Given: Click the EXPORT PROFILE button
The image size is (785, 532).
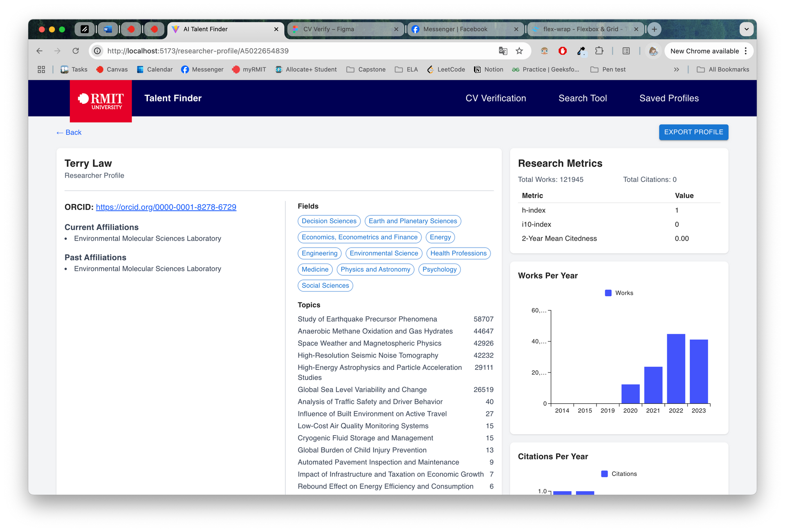Looking at the screenshot, I should [x=693, y=132].
